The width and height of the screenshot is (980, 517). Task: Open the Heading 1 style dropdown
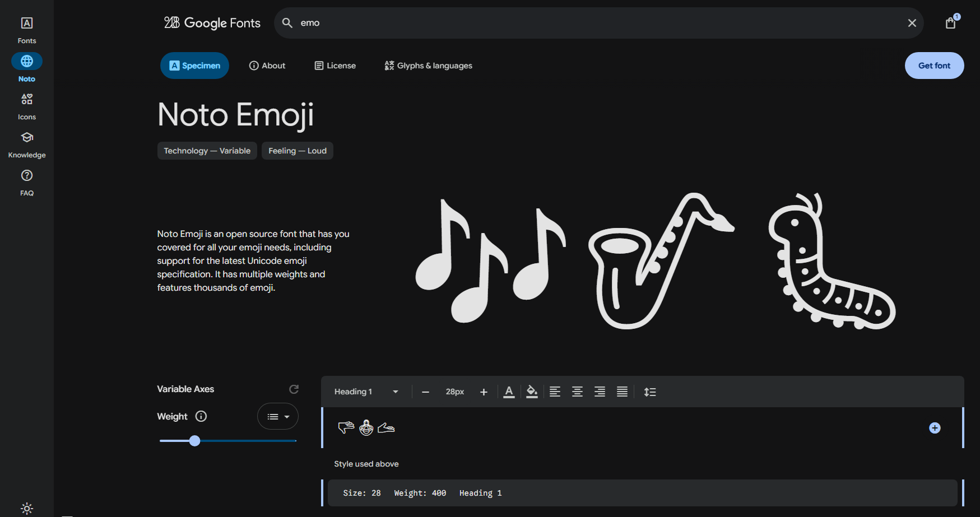(366, 392)
